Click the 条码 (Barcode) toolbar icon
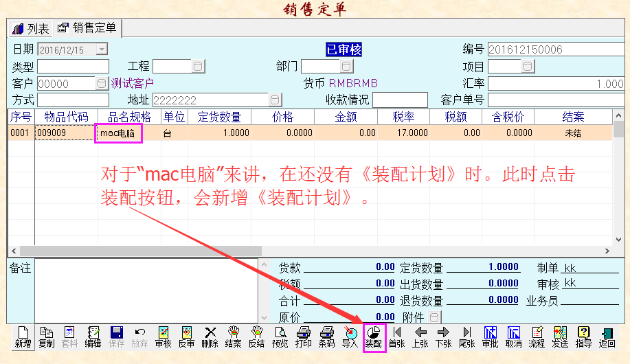 pyautogui.click(x=326, y=337)
